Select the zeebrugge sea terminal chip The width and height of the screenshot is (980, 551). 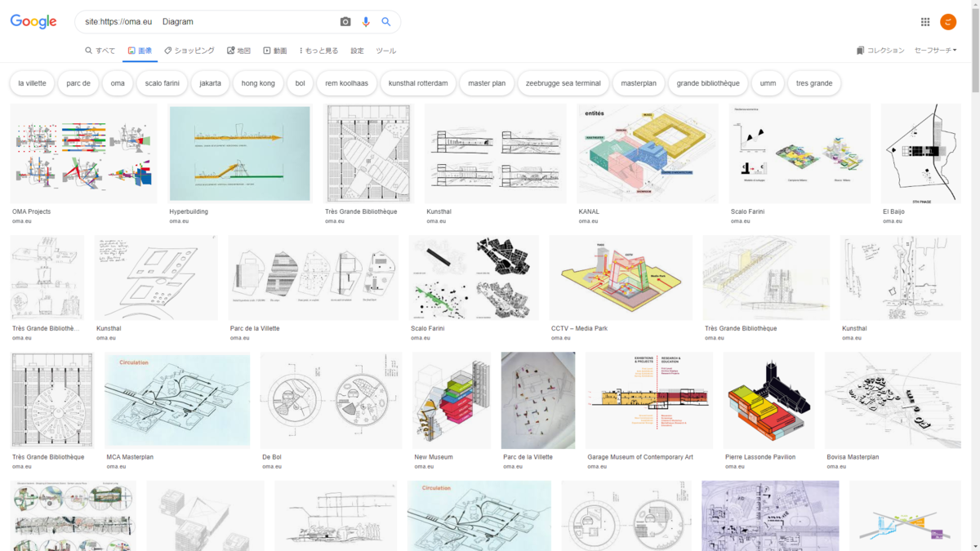point(563,83)
